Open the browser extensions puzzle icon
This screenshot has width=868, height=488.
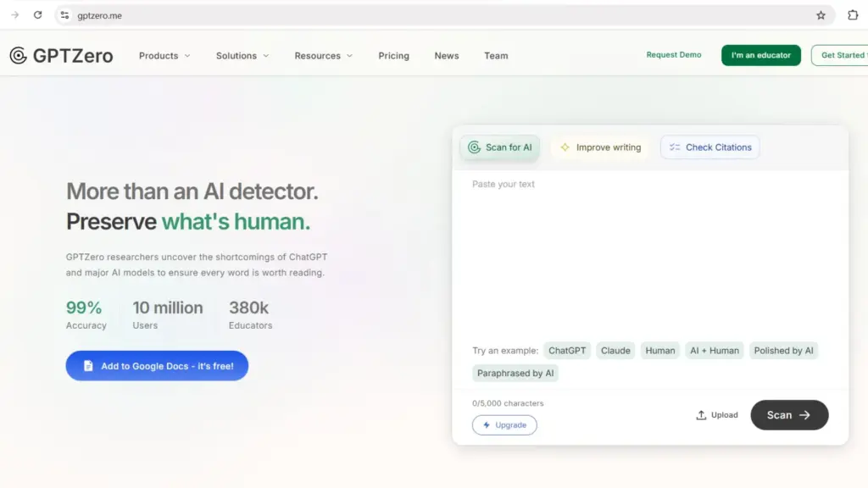[853, 15]
